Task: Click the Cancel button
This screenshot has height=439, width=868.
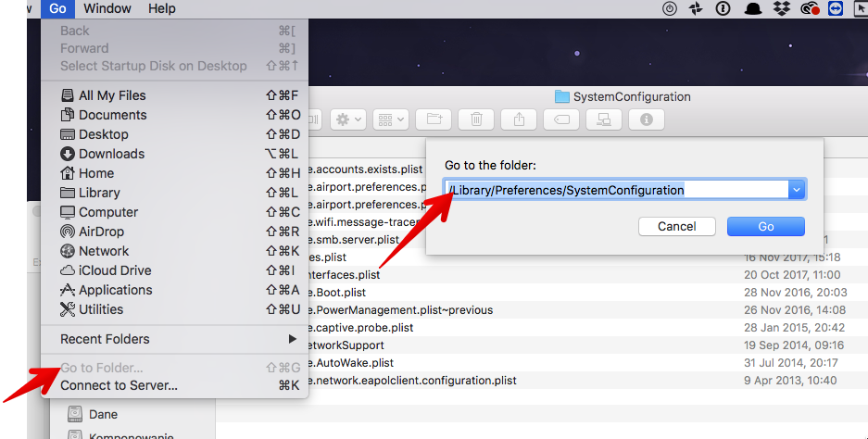Action: pos(676,226)
